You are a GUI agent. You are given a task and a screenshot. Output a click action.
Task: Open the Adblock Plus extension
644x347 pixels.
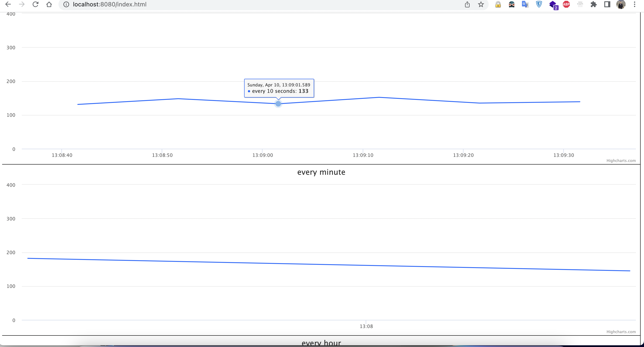(x=566, y=4)
